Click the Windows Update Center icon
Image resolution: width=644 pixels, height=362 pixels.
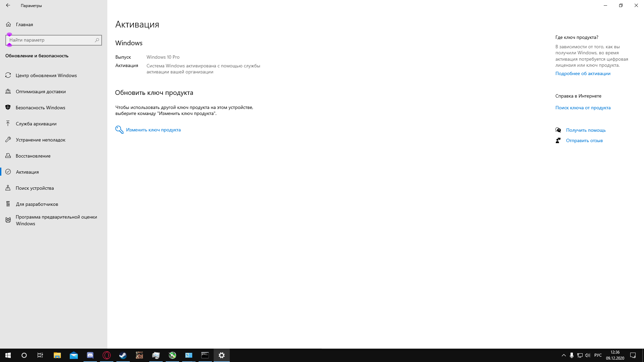8,75
